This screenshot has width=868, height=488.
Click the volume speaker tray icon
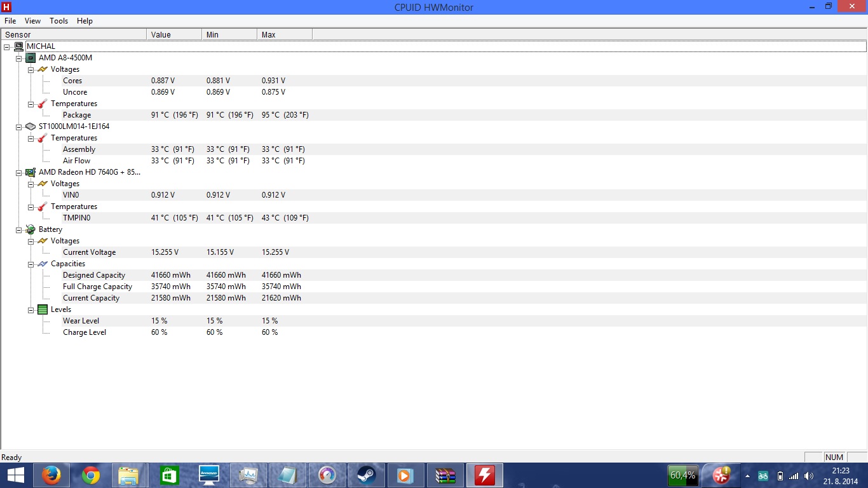[x=809, y=475]
